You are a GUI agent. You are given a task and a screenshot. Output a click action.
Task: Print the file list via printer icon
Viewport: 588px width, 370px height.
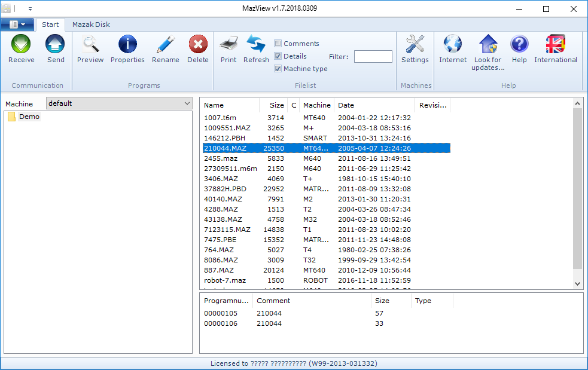click(229, 44)
